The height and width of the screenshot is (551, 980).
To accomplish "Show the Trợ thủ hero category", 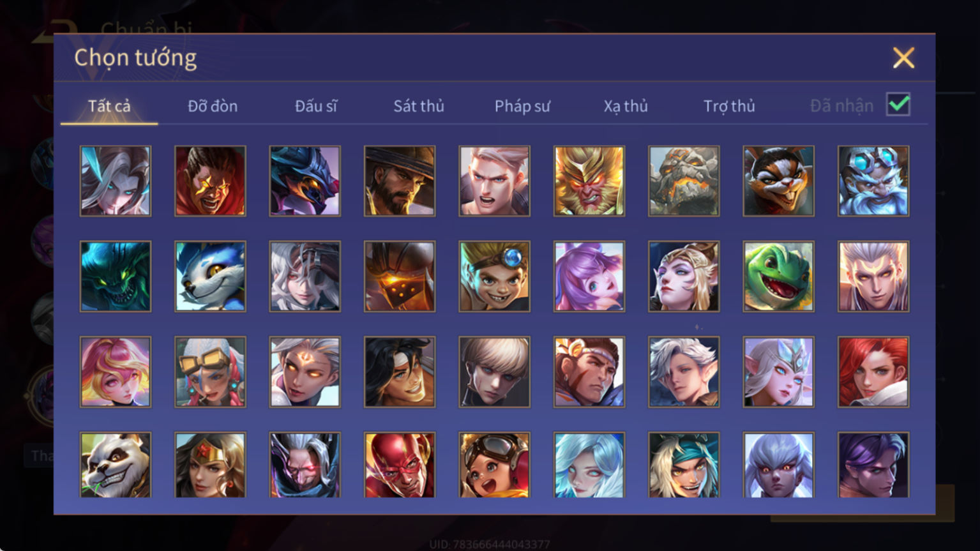I will click(x=729, y=106).
